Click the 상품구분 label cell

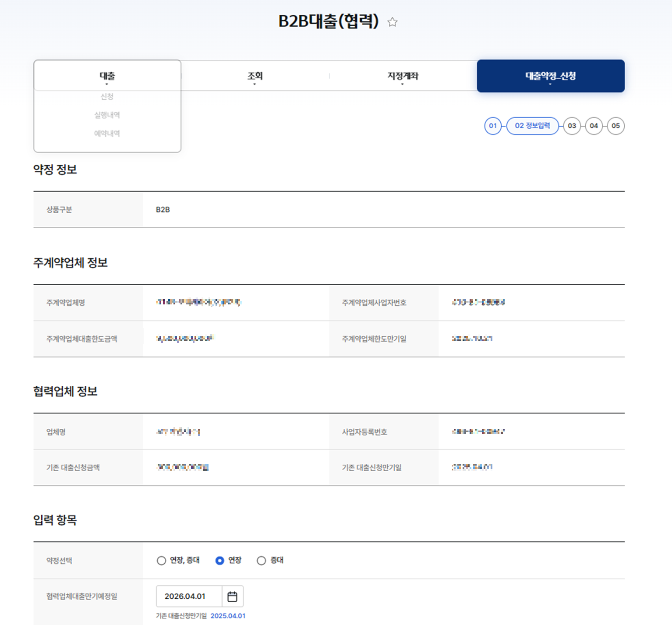[88, 210]
